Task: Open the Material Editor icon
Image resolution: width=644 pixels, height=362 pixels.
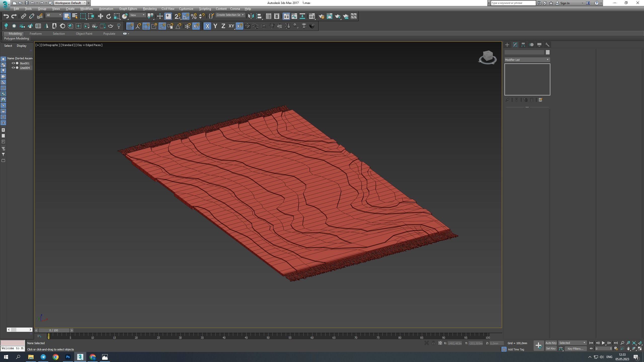Action: click(x=312, y=16)
